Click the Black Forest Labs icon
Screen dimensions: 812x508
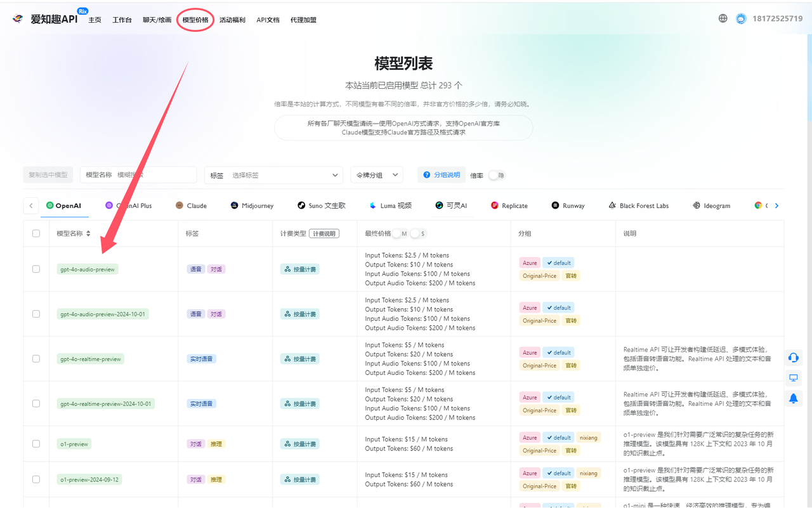612,205
